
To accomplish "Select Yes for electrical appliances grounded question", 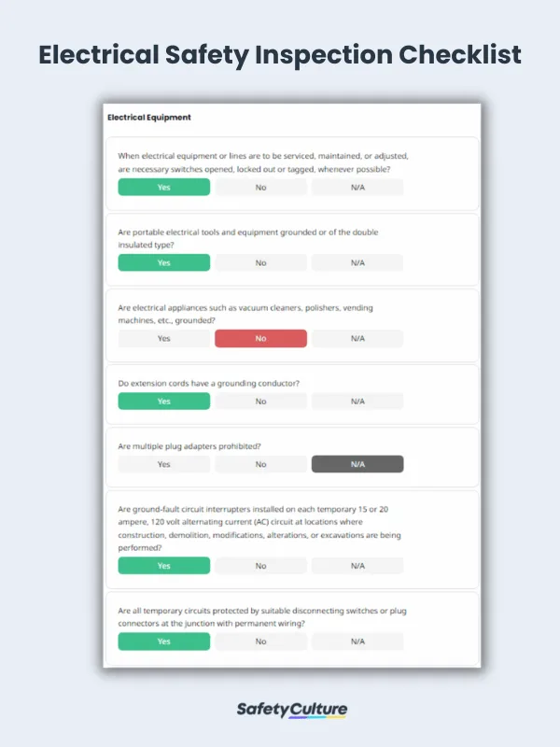I will 164,338.
